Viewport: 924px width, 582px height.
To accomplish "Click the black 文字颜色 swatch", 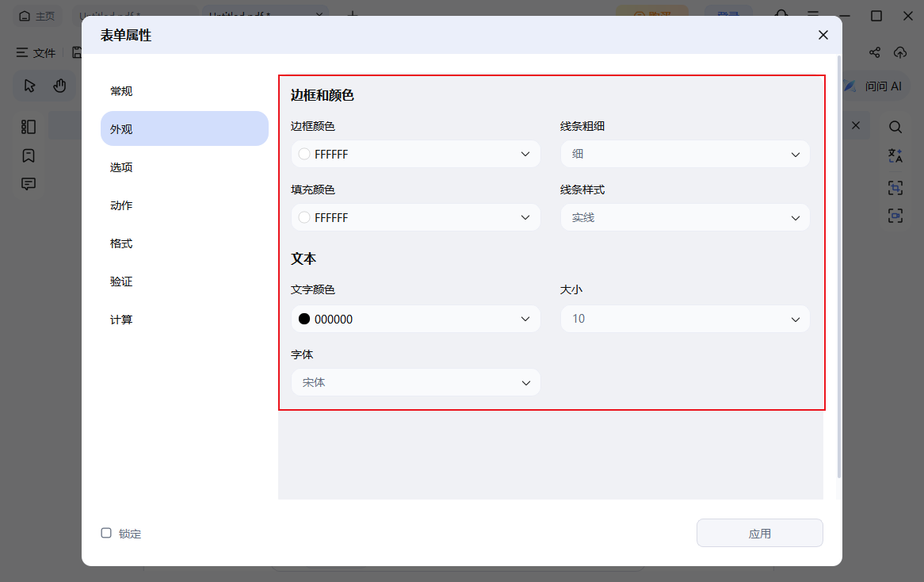I will point(304,319).
